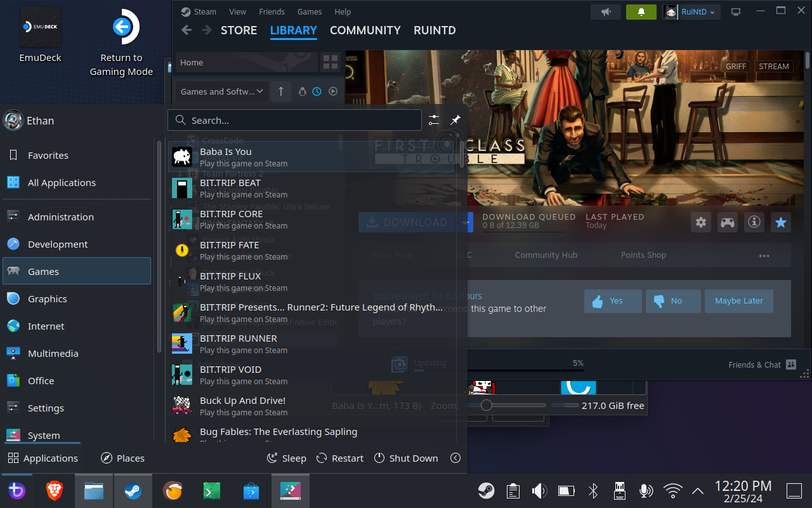Click Maybe Later button
This screenshot has height=508, width=812.
739,301
